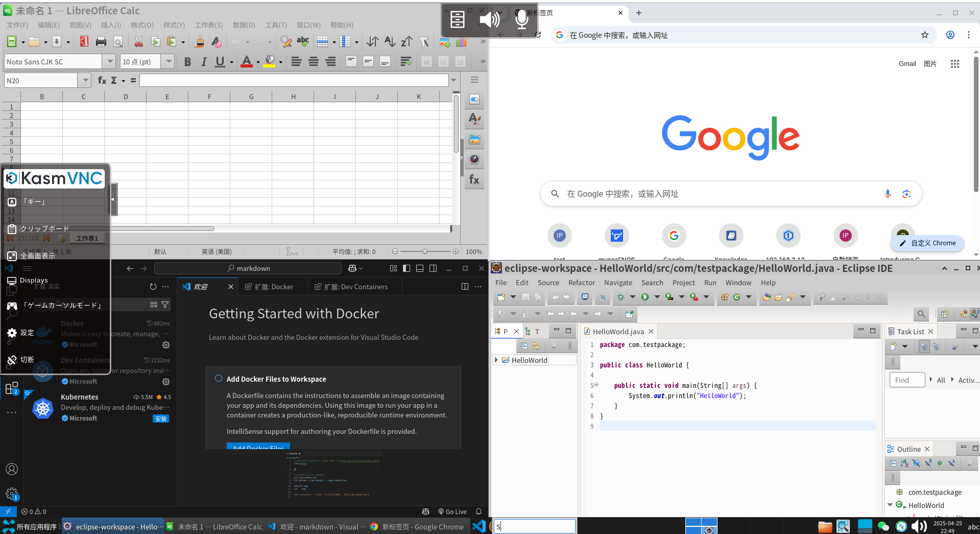Select the Add Docker Files to Workspace step radio
Viewport: 980px width, 534px height.
pyautogui.click(x=219, y=379)
